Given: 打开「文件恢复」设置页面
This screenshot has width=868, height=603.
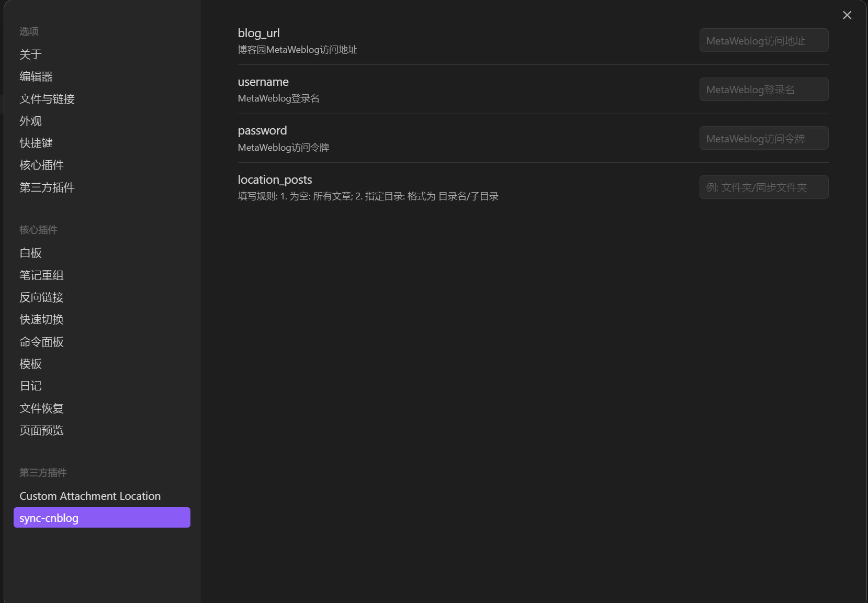Looking at the screenshot, I should 41,408.
